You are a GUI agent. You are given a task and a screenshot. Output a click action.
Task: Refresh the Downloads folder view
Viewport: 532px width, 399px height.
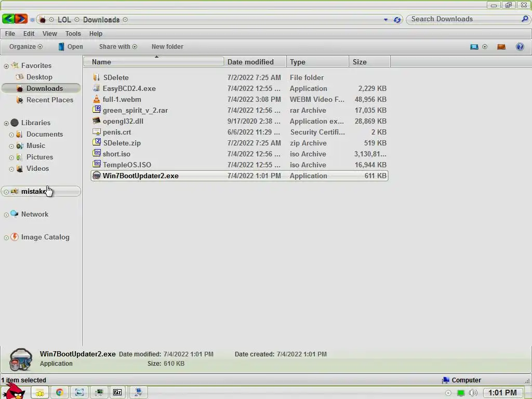pyautogui.click(x=397, y=20)
